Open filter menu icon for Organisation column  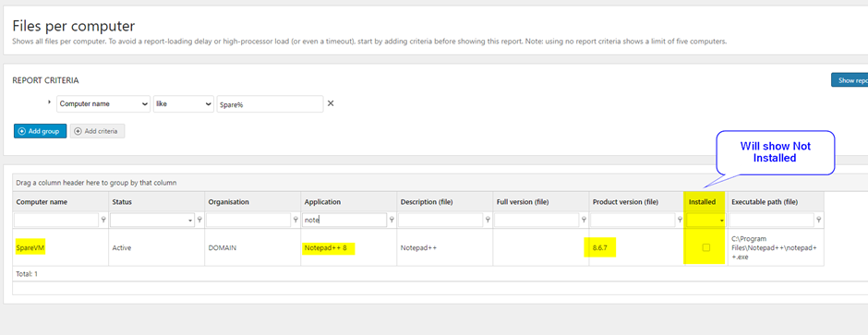(295, 220)
